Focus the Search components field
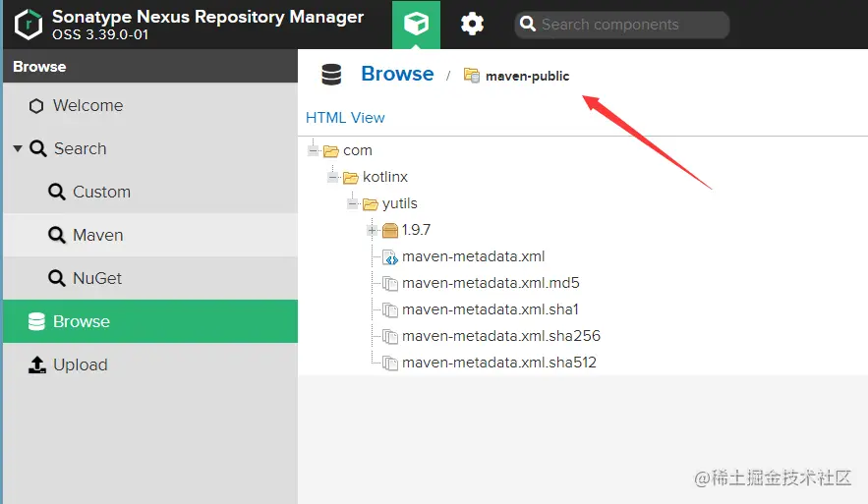 click(x=622, y=25)
